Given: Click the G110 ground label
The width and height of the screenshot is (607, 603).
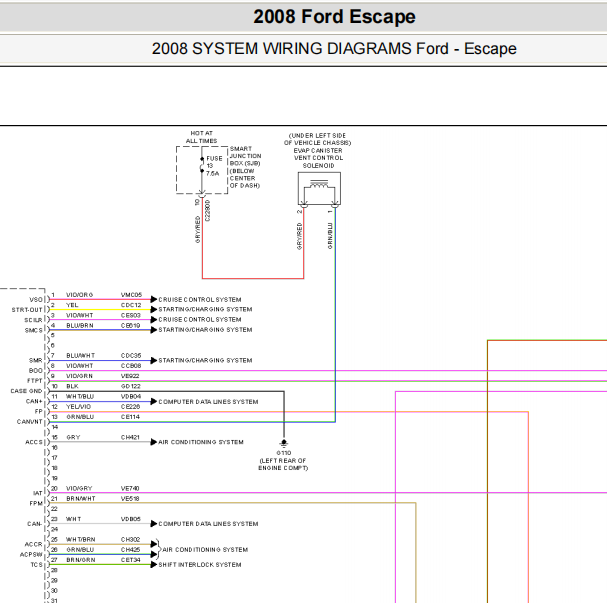Looking at the screenshot, I should (x=284, y=453).
